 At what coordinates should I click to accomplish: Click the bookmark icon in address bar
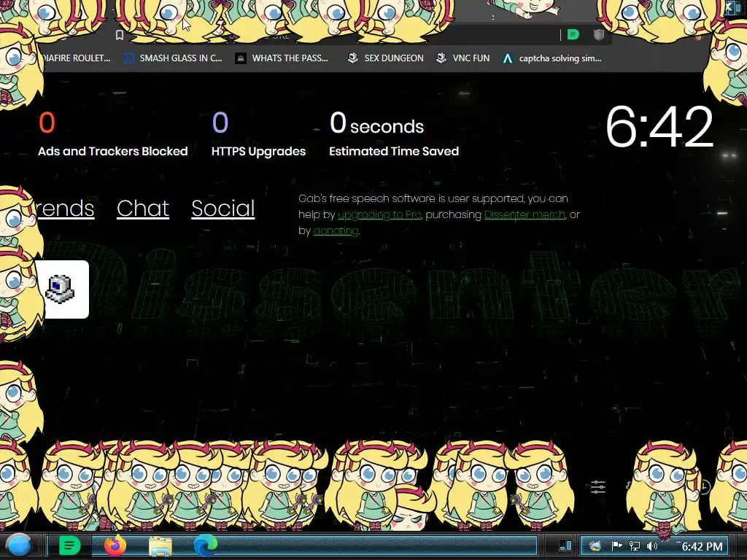(x=120, y=35)
